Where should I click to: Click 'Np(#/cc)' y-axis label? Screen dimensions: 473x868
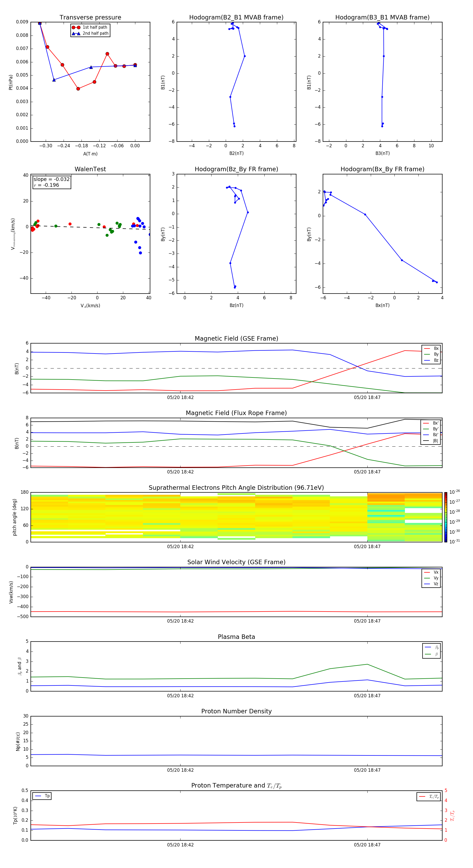[x=18, y=741]
